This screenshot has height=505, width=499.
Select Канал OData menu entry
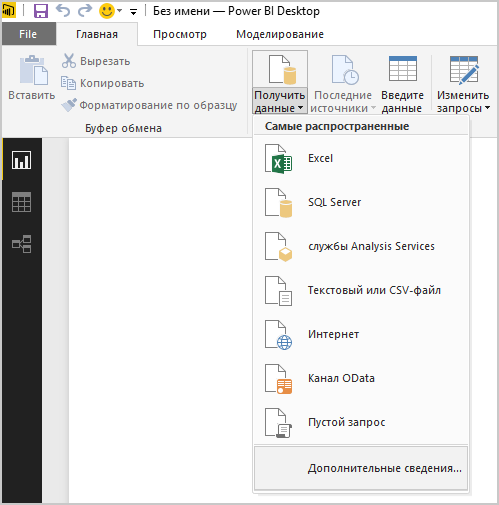(361, 378)
